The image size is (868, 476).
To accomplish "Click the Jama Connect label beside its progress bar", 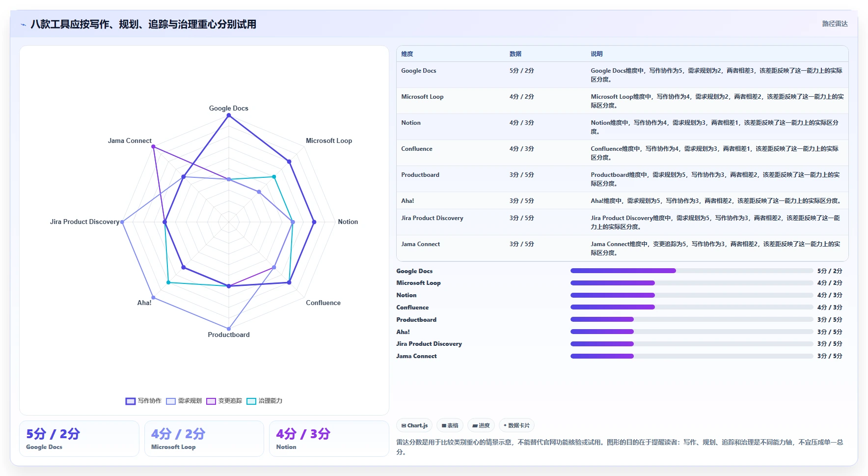I will (x=416, y=356).
